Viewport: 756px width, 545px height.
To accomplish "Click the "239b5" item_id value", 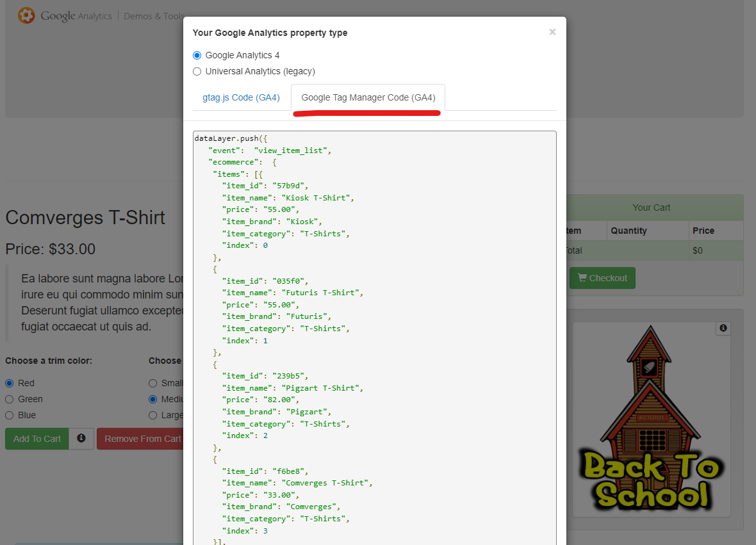I will tap(288, 376).
